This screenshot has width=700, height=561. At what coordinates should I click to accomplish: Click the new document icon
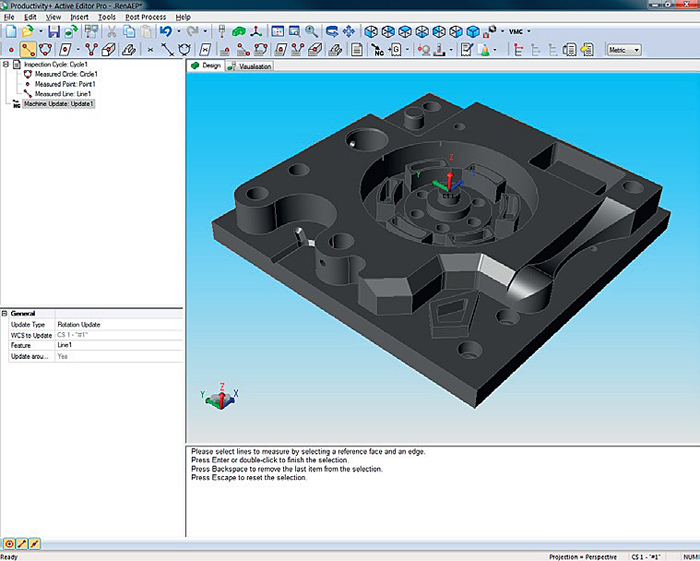pyautogui.click(x=11, y=31)
